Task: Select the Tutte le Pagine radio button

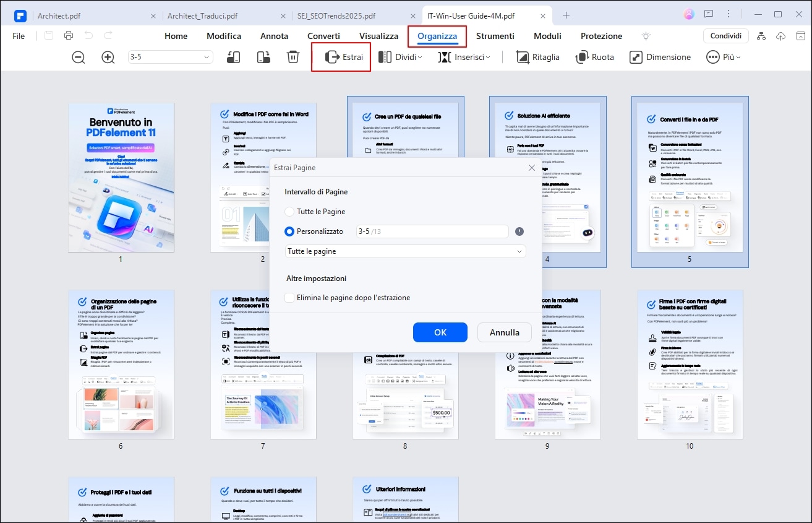Action: point(289,212)
